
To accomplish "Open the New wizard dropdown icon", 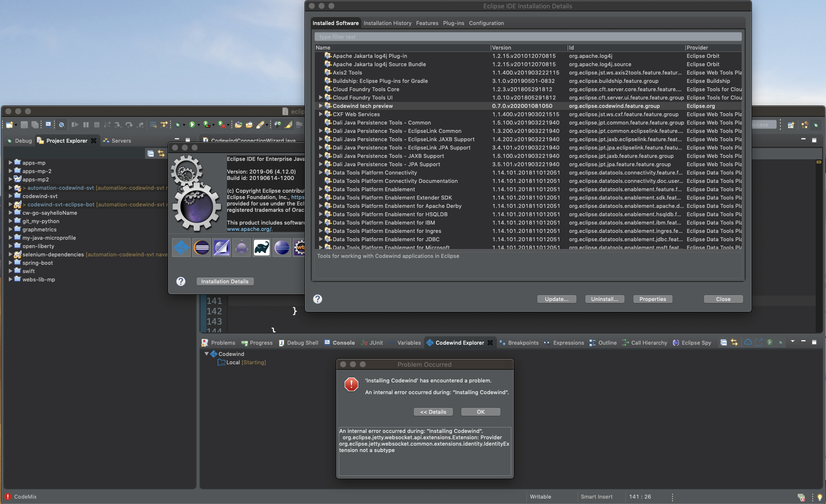I will (16, 126).
